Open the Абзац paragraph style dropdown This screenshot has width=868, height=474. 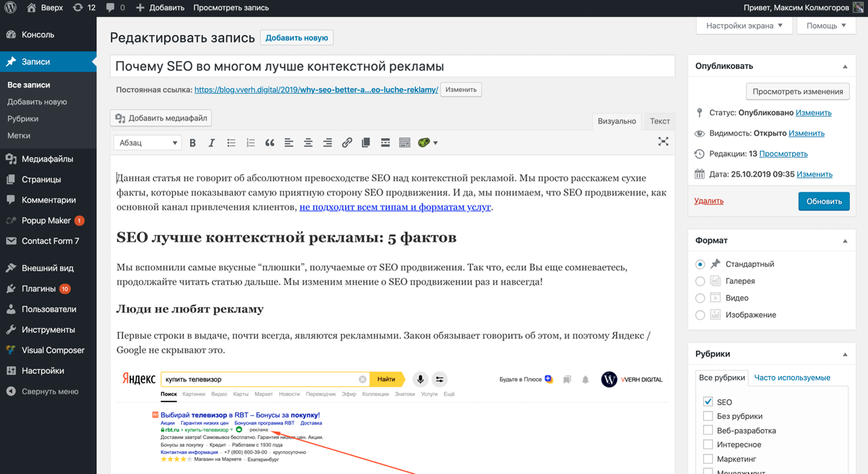point(147,143)
